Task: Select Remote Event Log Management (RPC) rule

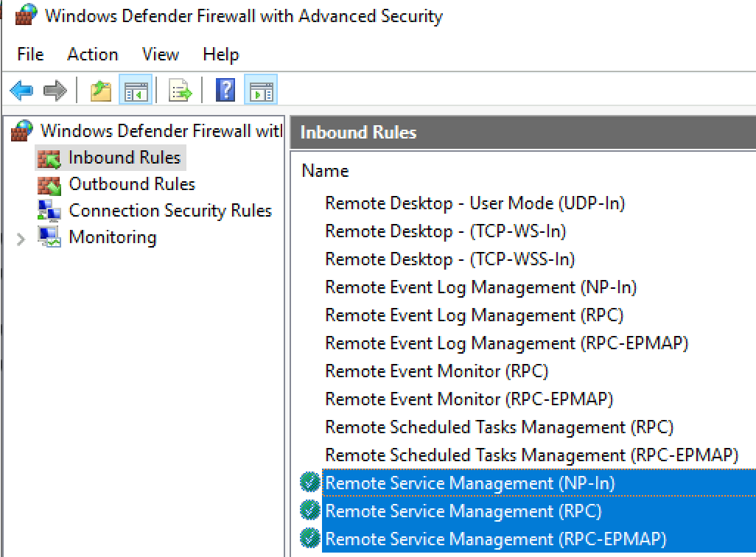Action: point(475,315)
